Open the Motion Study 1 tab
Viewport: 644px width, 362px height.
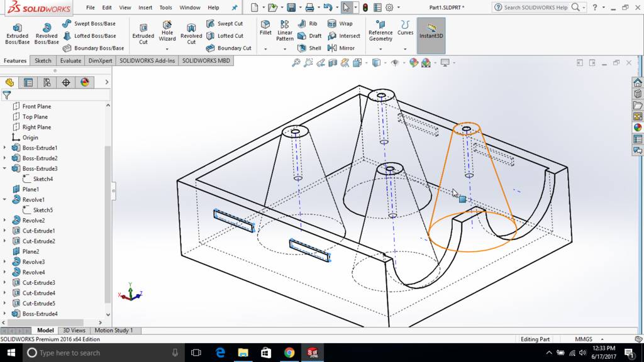[x=114, y=331]
